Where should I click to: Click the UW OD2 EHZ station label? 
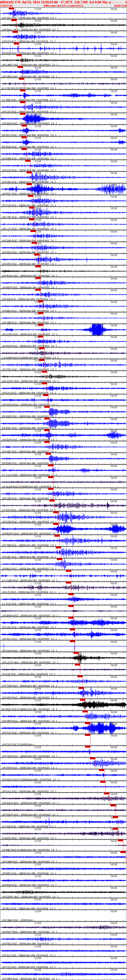click(x=30, y=18)
